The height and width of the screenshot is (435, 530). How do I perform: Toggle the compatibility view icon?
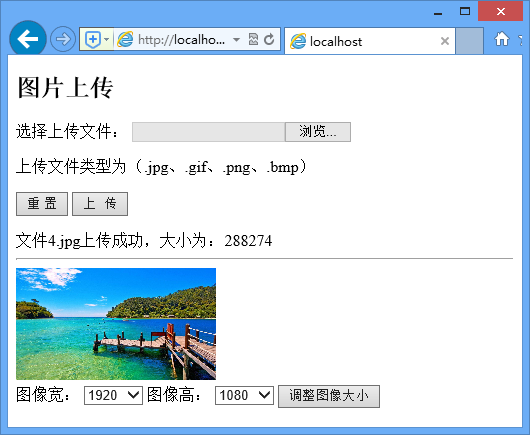pyautogui.click(x=253, y=39)
